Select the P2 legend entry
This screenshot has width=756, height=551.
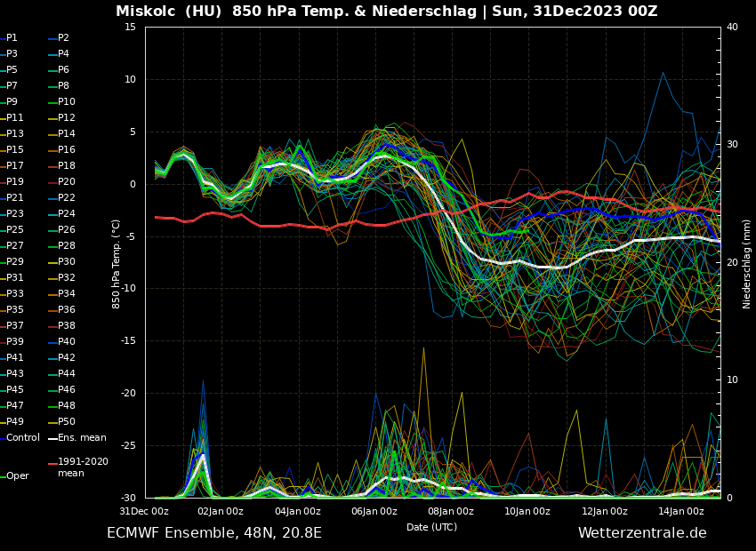[63, 38]
